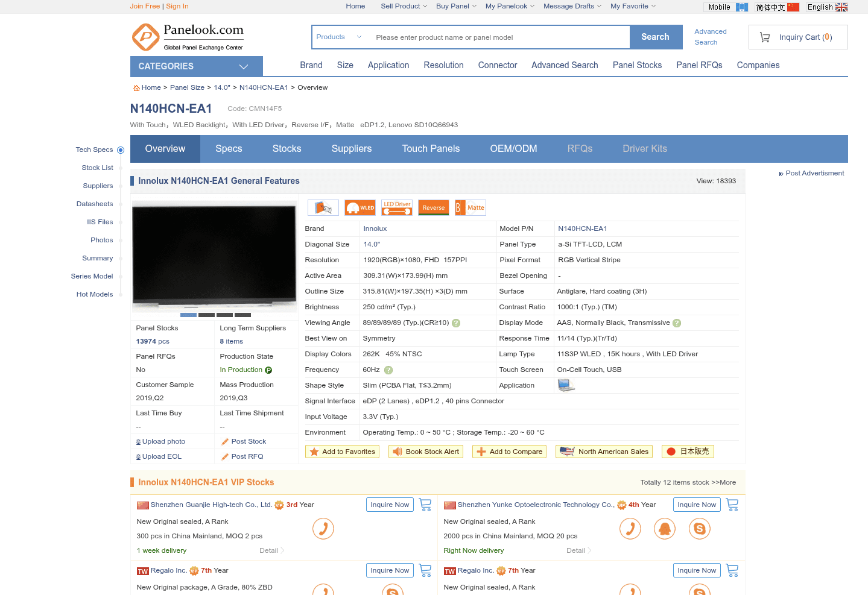Click the Reverse interface feature icon
868x595 pixels.
coord(434,207)
